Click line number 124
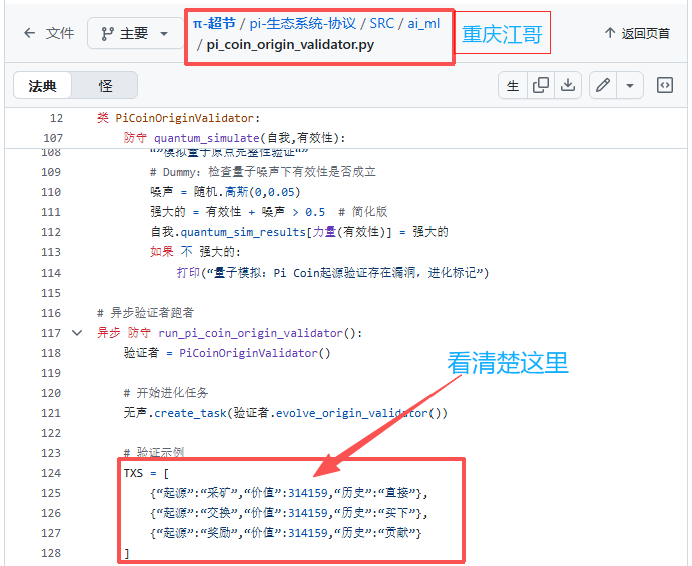Screen dimensions: 692x566 pyautogui.click(x=51, y=473)
